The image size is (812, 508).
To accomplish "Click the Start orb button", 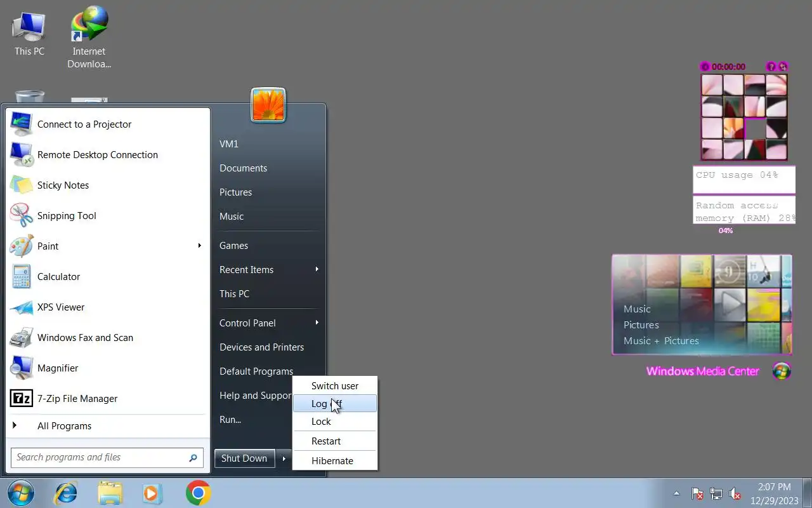I will click(20, 493).
